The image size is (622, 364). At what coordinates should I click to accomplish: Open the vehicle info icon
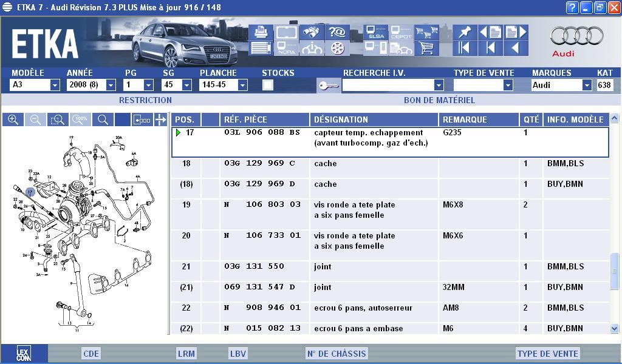(x=312, y=48)
